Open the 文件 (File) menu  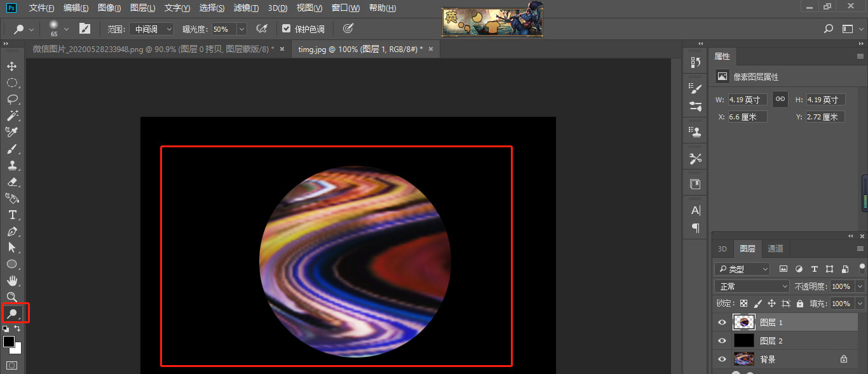click(x=41, y=8)
